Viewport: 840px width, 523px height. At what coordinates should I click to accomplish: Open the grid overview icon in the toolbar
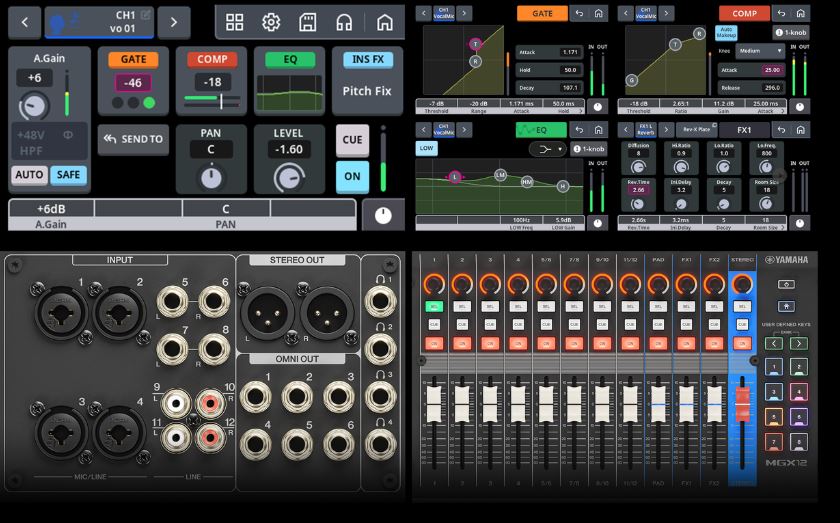(x=235, y=22)
